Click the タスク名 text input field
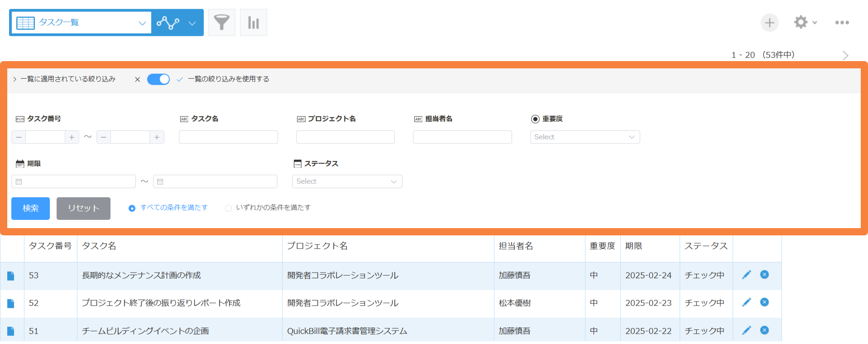868x344 pixels. coord(228,137)
